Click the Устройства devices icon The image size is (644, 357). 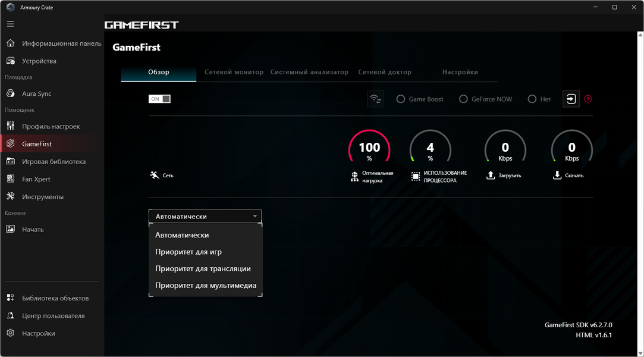[11, 61]
